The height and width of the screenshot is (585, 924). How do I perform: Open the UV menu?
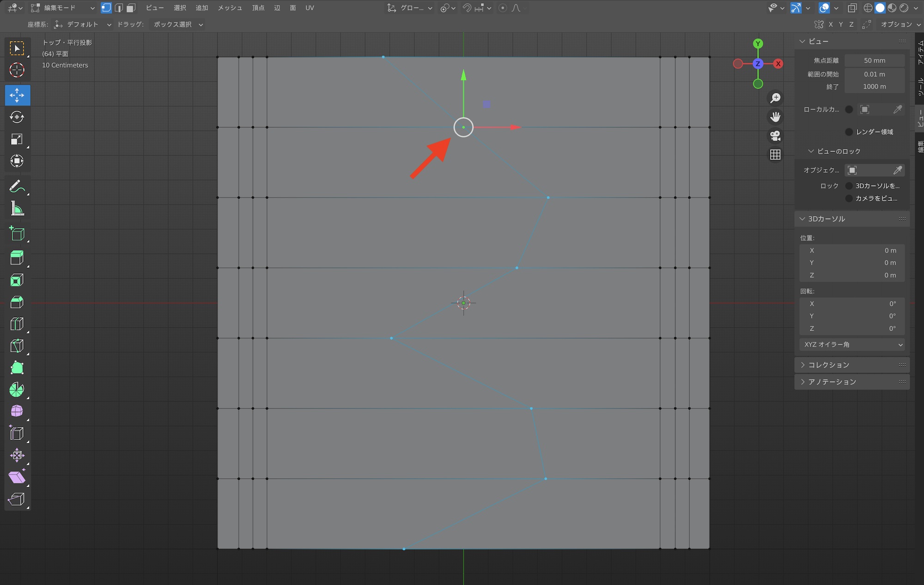click(310, 8)
